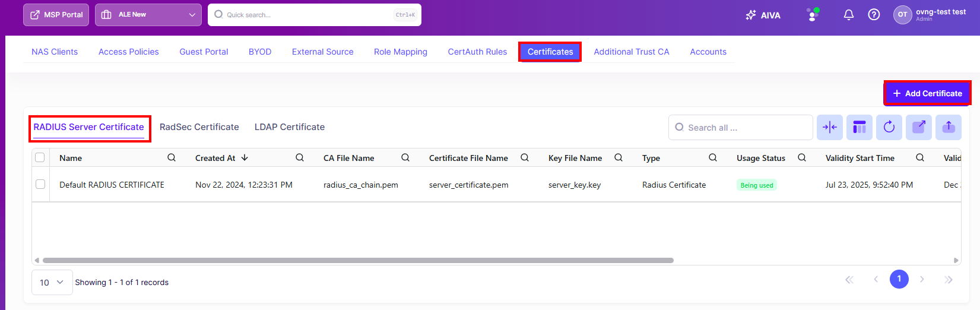The width and height of the screenshot is (980, 310).
Task: Click the Radius Certificate type cell
Action: [x=674, y=185]
